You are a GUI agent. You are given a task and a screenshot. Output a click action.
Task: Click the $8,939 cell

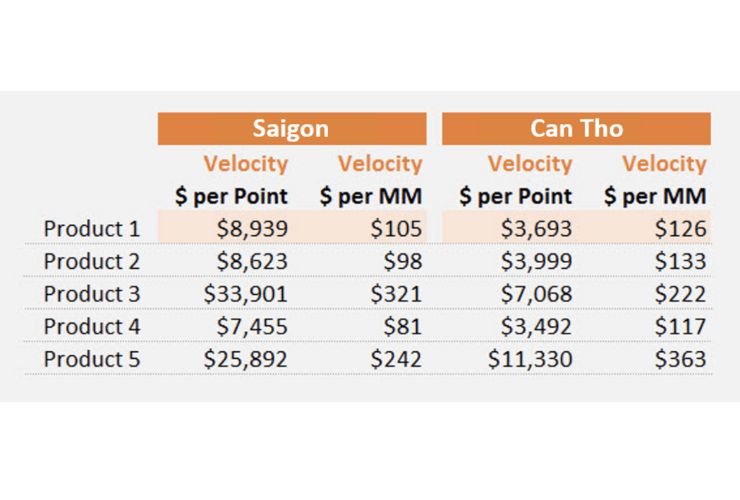pos(252,229)
